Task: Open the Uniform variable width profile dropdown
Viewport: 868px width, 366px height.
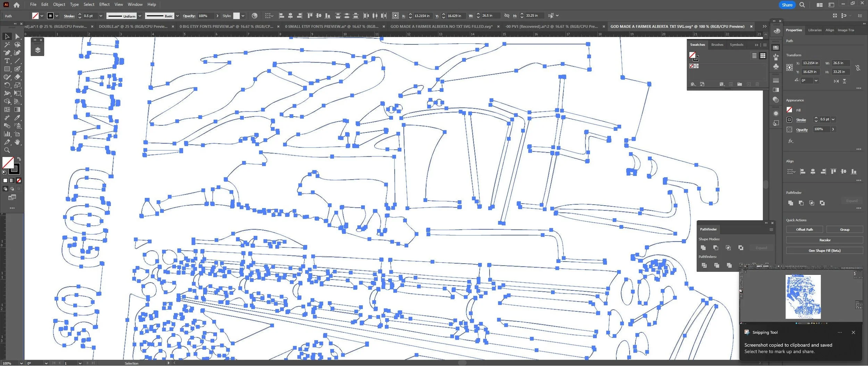Action: tap(140, 16)
